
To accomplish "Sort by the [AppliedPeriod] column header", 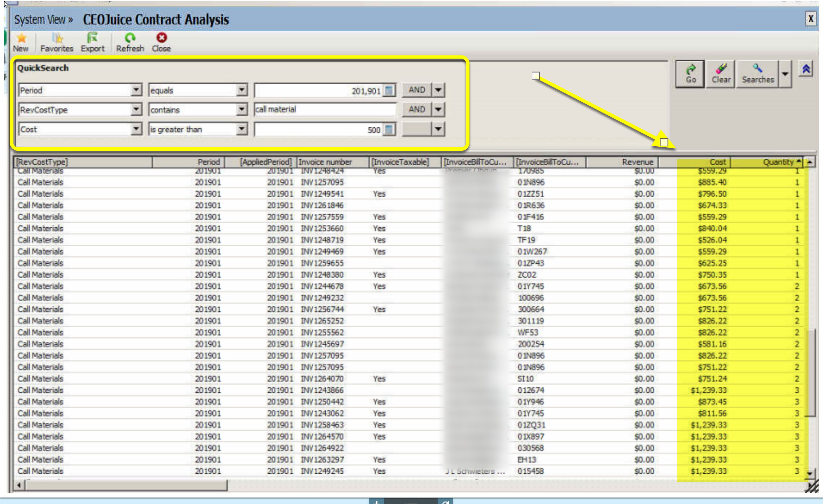I will coord(261,162).
